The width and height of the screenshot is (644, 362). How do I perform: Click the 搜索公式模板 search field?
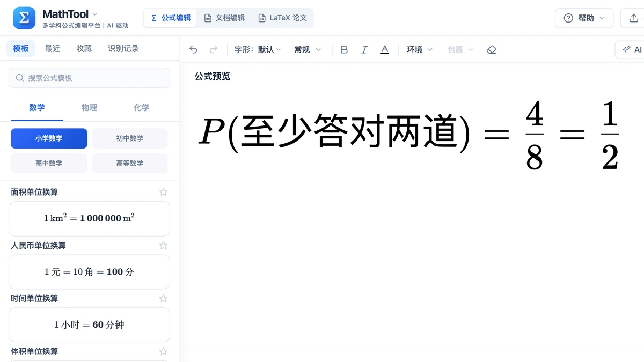click(89, 78)
